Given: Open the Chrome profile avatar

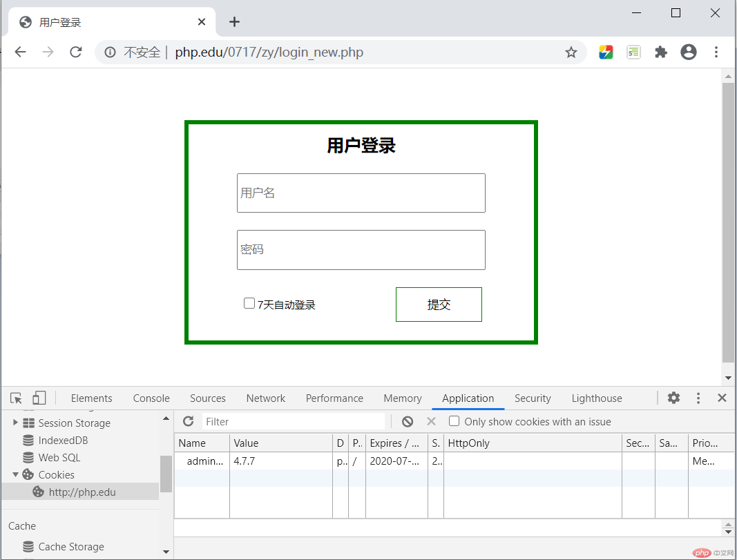Looking at the screenshot, I should point(689,52).
